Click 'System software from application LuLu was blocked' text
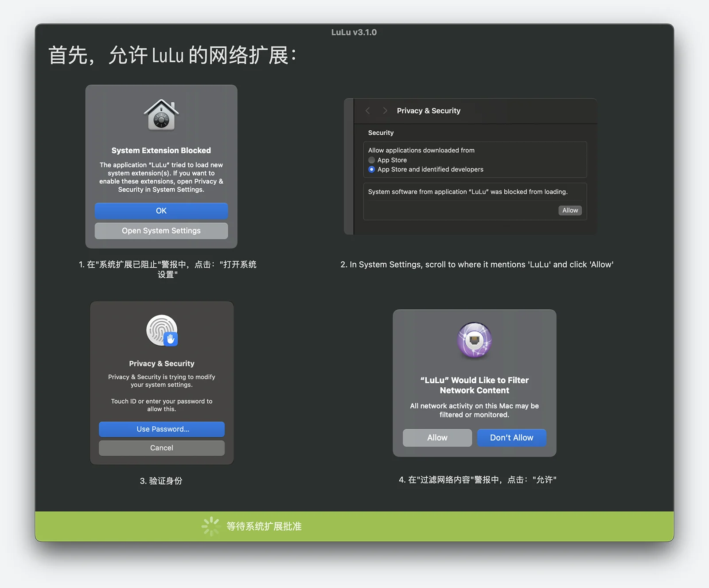 [468, 192]
